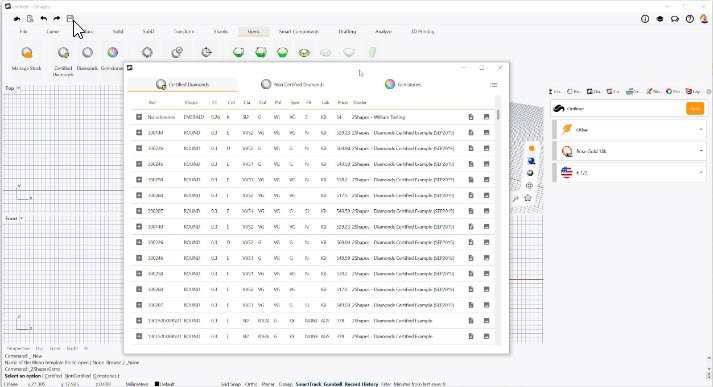Click the new document icon in quick toolbar
Viewport: 713px width, 387px height.
pyautogui.click(x=30, y=19)
